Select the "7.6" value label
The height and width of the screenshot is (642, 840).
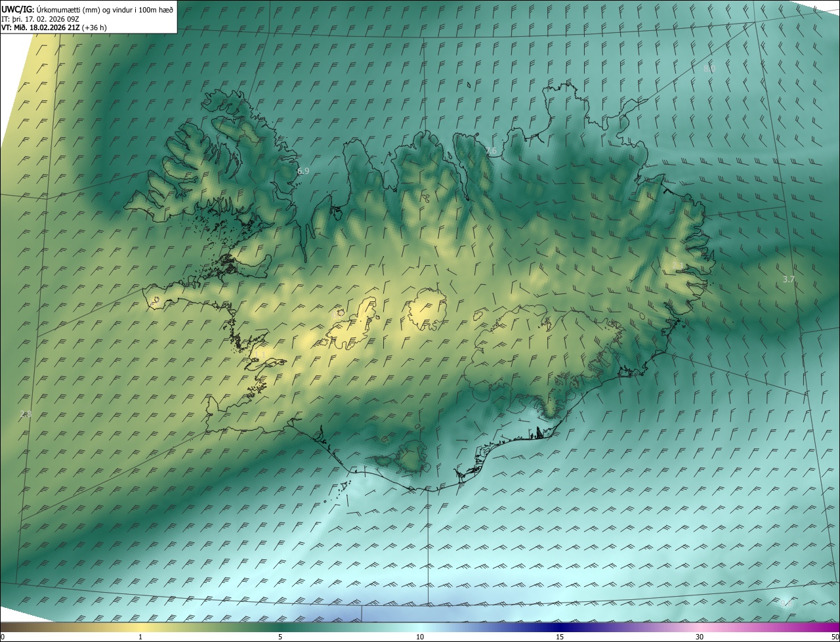click(491, 151)
